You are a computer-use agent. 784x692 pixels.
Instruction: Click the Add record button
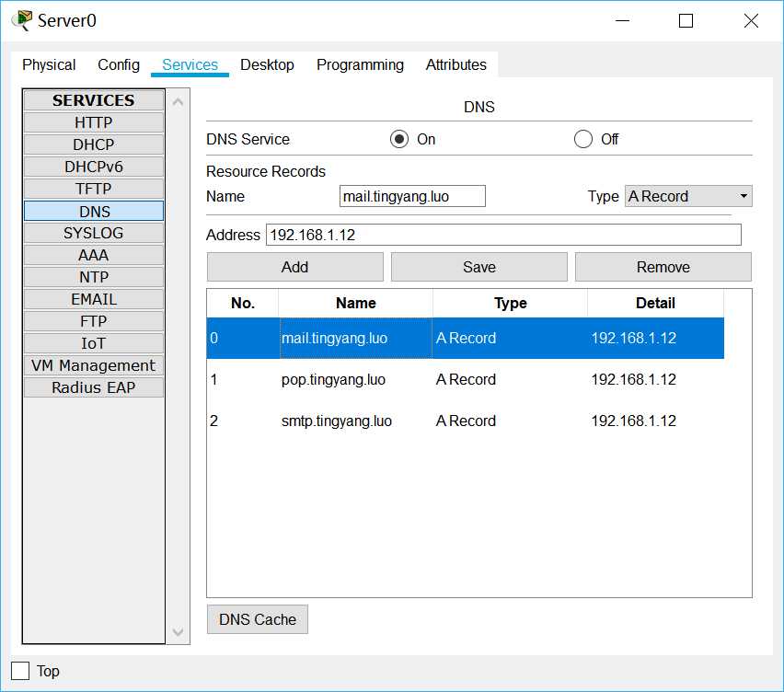pyautogui.click(x=295, y=267)
